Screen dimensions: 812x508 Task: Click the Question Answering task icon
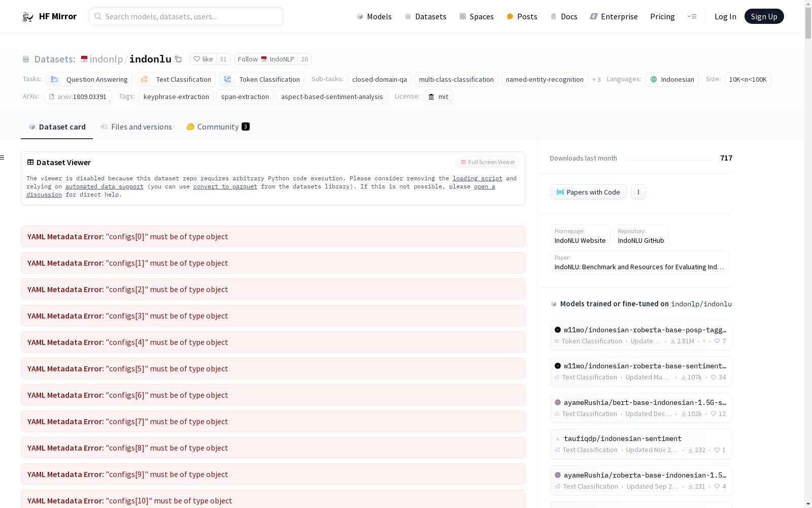[x=54, y=79]
